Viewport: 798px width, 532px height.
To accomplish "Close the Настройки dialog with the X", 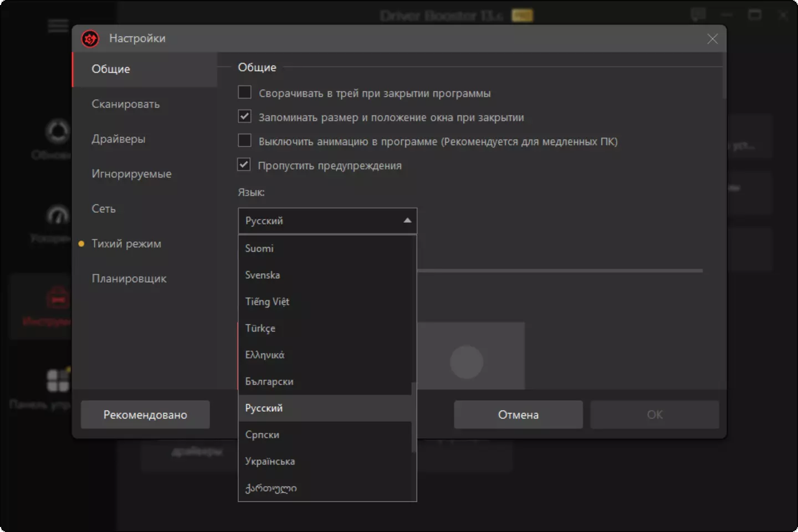I will pos(712,38).
